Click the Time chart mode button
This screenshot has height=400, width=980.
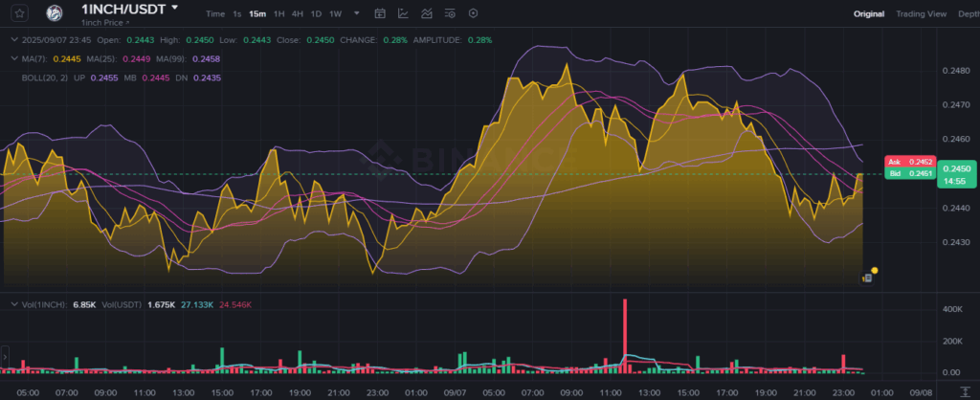coord(215,14)
